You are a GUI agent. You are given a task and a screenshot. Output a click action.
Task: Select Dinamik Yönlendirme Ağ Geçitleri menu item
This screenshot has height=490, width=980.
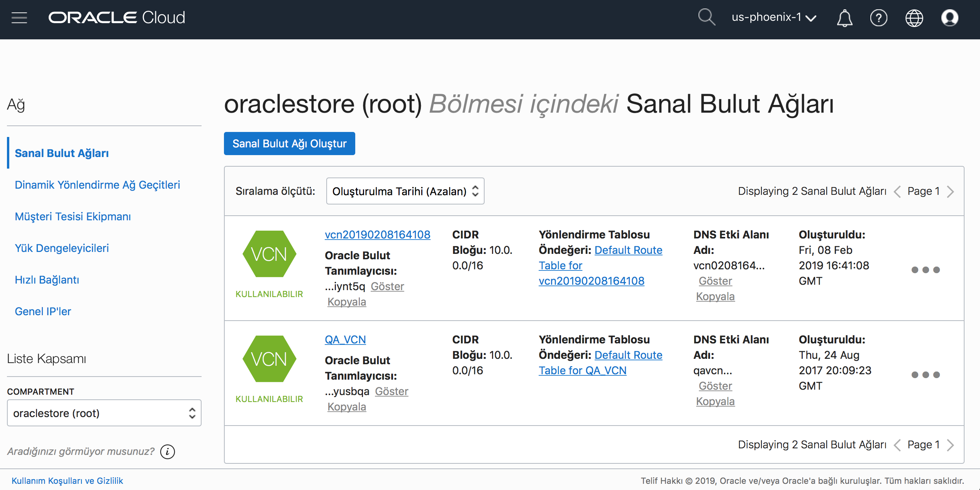[x=97, y=185]
